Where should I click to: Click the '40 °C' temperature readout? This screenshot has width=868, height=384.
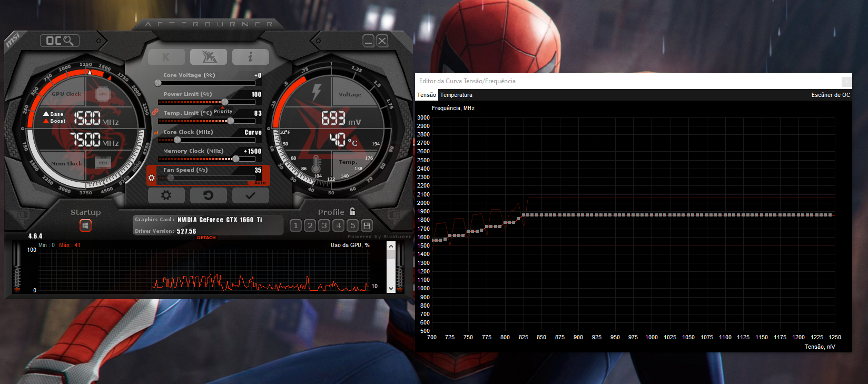click(343, 140)
